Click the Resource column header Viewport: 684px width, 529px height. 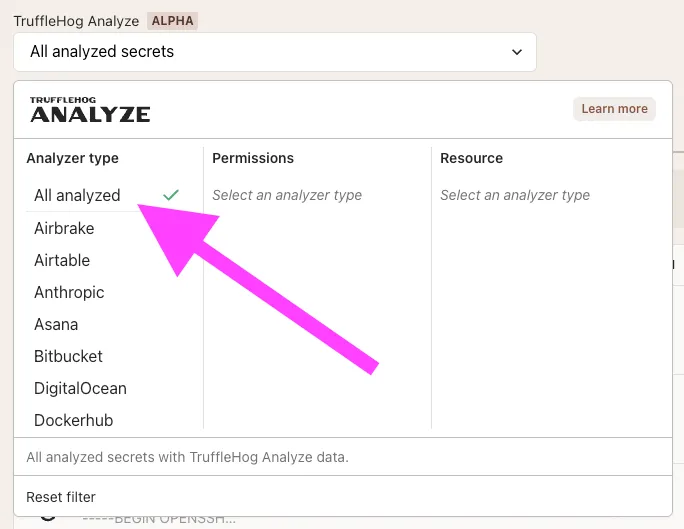tap(472, 158)
